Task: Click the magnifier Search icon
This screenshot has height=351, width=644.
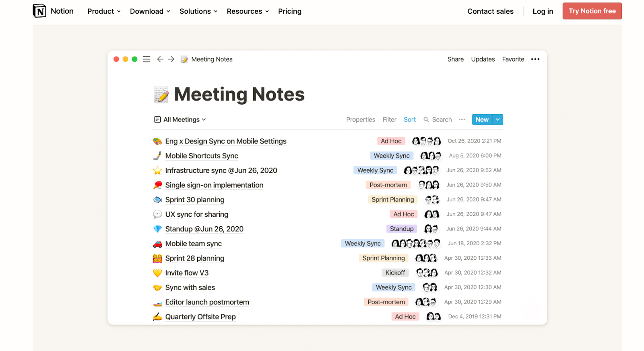Action: point(426,119)
